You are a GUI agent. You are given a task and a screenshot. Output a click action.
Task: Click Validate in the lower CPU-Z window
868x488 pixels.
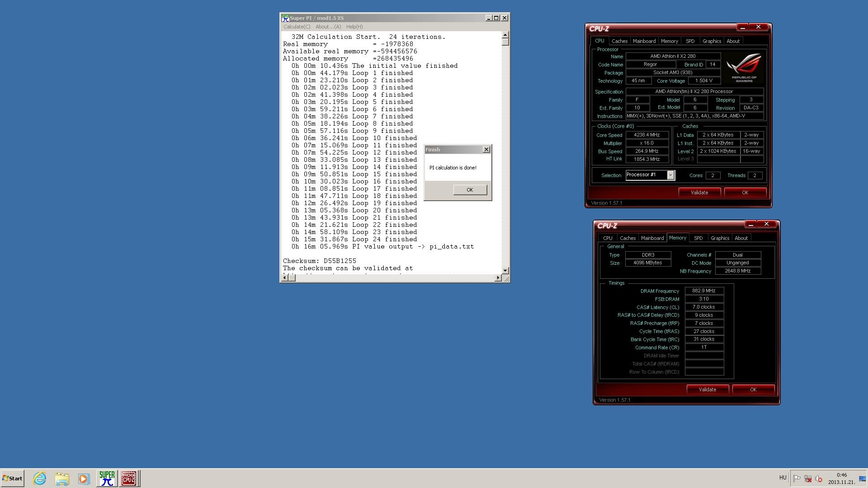click(x=708, y=389)
